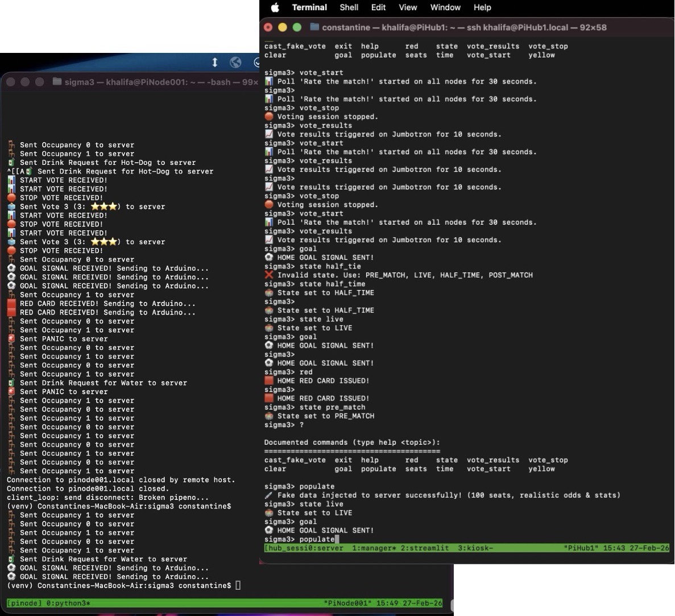Viewport: 675px width, 616px height.
Task: Open the Shell menu
Action: click(349, 7)
